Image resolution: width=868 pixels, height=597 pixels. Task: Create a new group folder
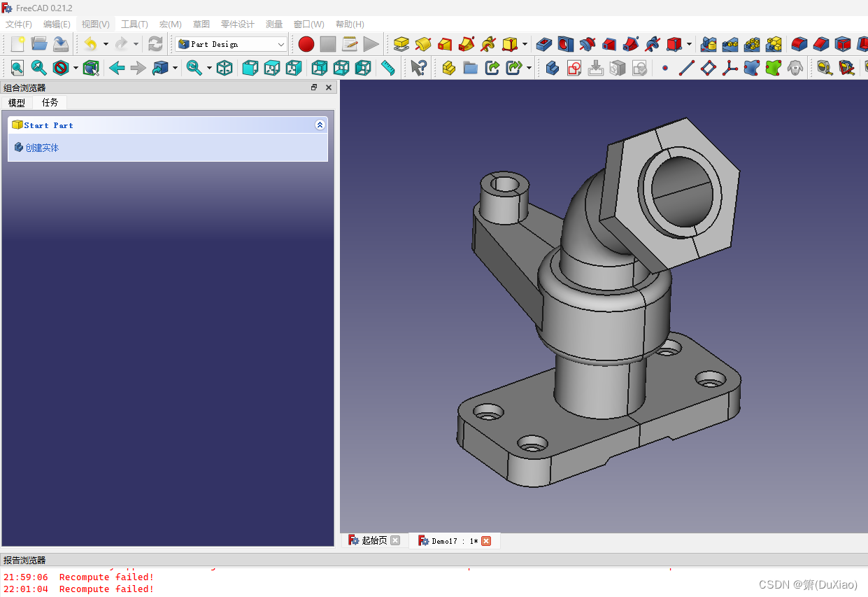click(471, 68)
